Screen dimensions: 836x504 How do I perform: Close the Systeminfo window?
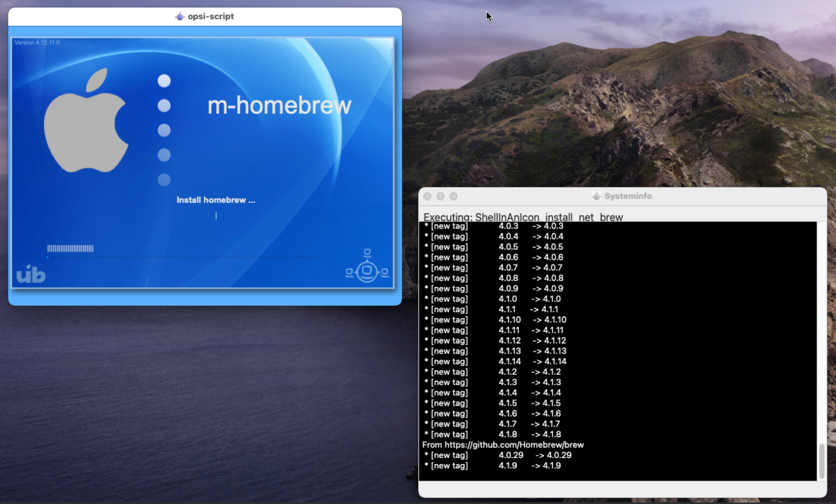tap(428, 196)
